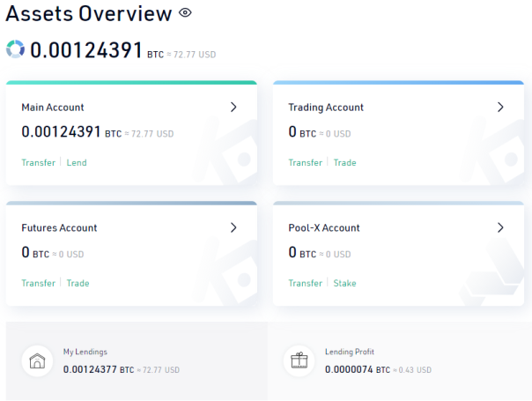This screenshot has height=401, width=532.
Task: Open Futures Account details chevron
Action: [233, 227]
